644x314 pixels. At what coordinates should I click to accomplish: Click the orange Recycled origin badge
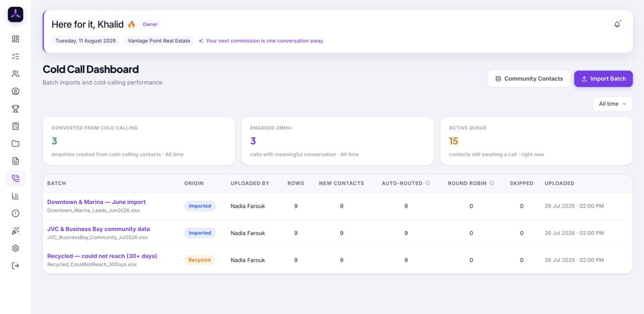pyautogui.click(x=200, y=260)
